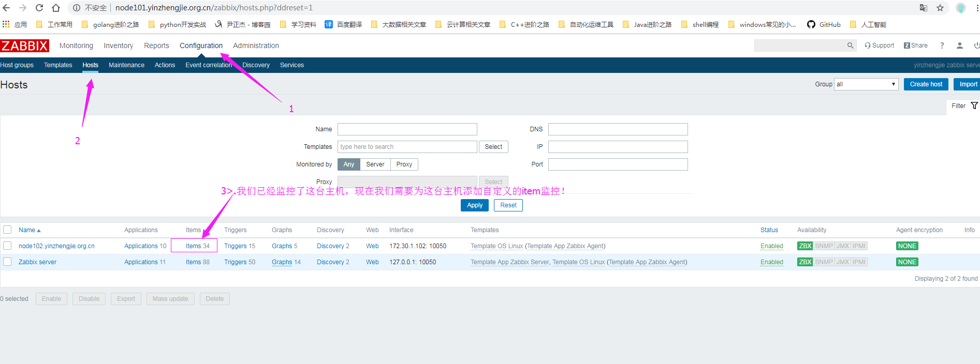Open Triggers 50 for Zabbix server
The image size is (980, 364).
(240, 262)
